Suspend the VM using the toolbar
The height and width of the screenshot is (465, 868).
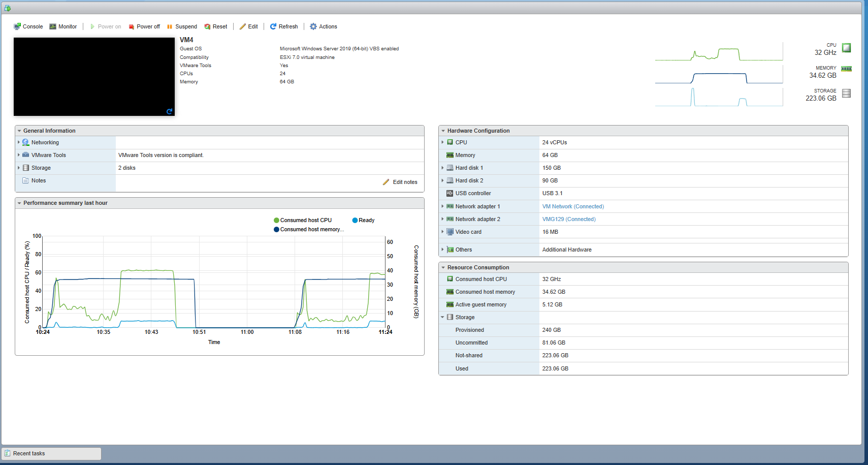[x=182, y=26]
